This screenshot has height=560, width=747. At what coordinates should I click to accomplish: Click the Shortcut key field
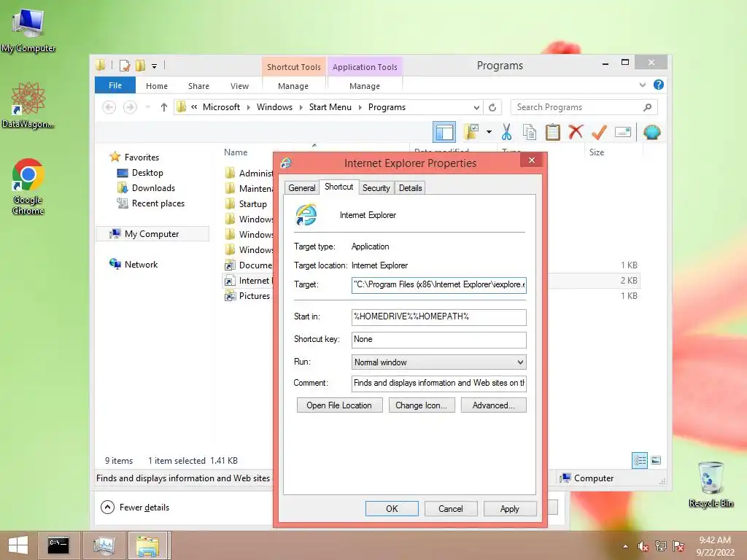click(438, 340)
